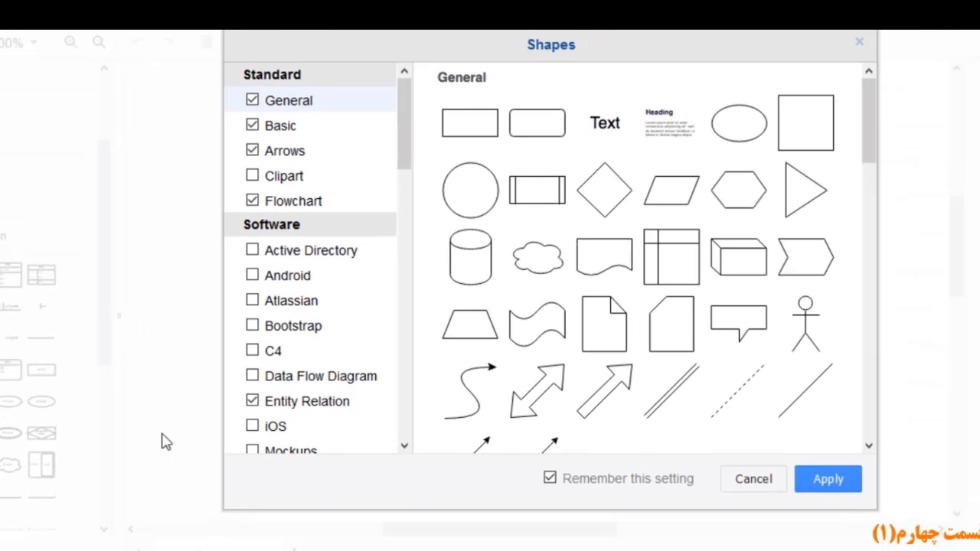
Task: Pick the cloud shape
Action: [537, 258]
